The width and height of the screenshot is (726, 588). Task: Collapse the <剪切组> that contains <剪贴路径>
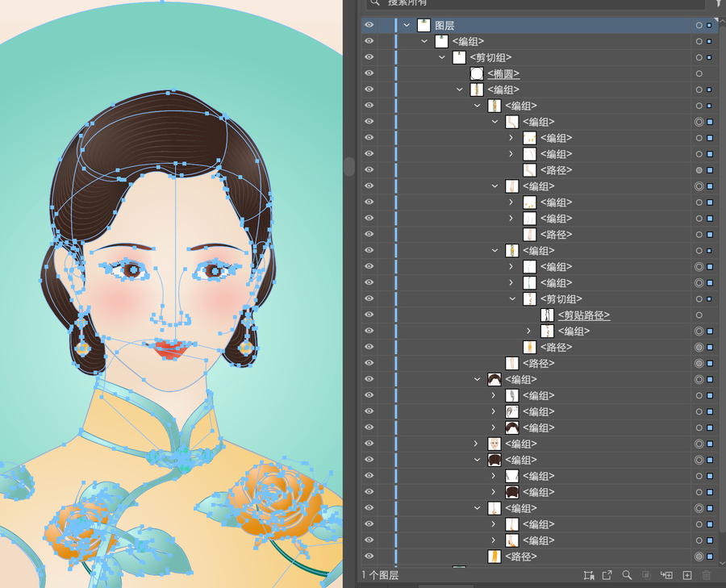click(512, 299)
